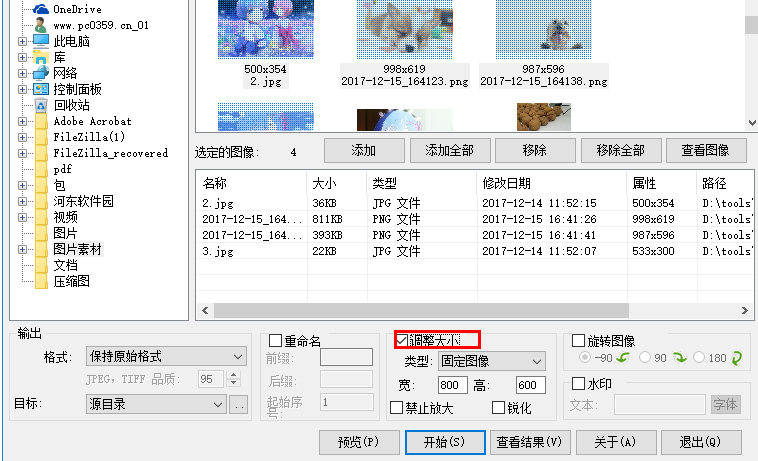
Task: Tick the 禁止放大 checkbox
Action: coord(396,408)
